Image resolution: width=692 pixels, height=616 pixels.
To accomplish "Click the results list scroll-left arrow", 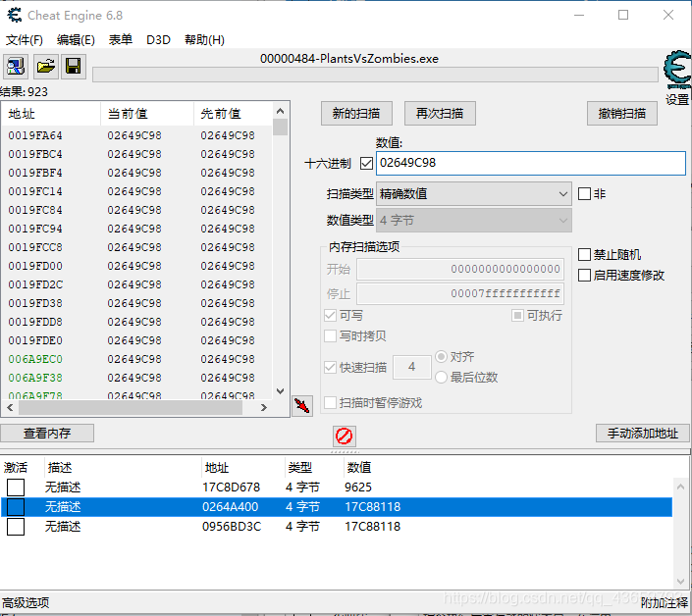I will [x=10, y=407].
